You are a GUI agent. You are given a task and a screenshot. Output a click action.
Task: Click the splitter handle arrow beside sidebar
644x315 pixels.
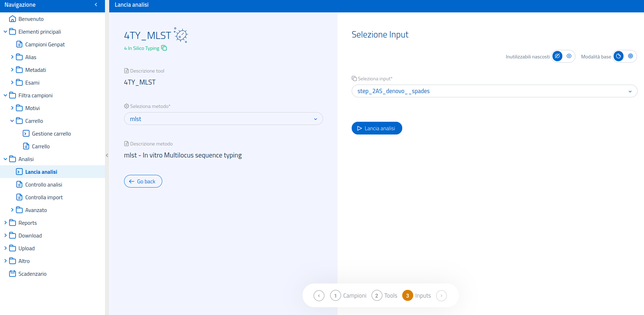click(107, 155)
